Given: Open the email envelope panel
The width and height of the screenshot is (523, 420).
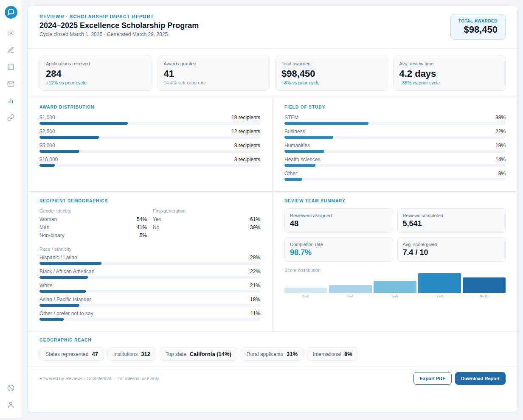Looking at the screenshot, I should click(x=11, y=84).
